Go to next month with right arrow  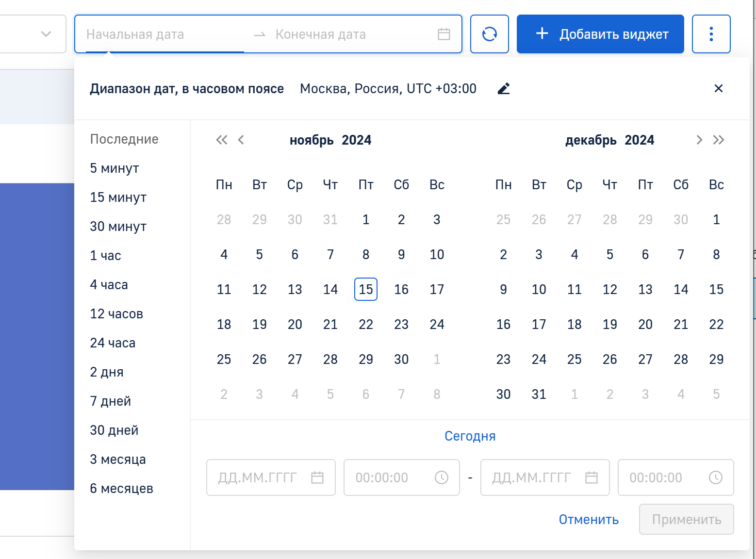click(699, 140)
